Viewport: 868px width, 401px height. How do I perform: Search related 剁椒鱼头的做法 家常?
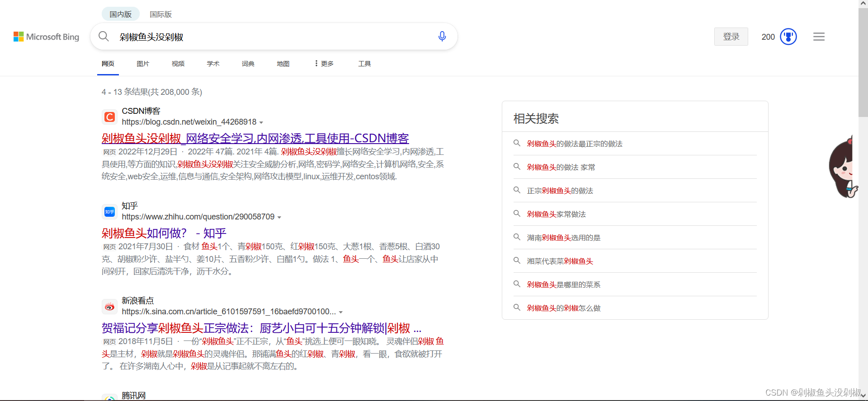(561, 167)
